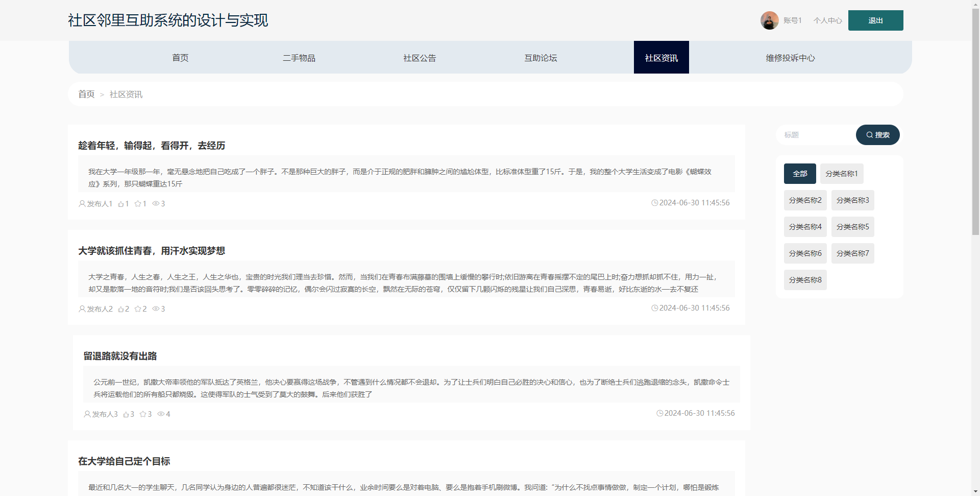
Task: Click the 退出 logout button
Action: 875,20
